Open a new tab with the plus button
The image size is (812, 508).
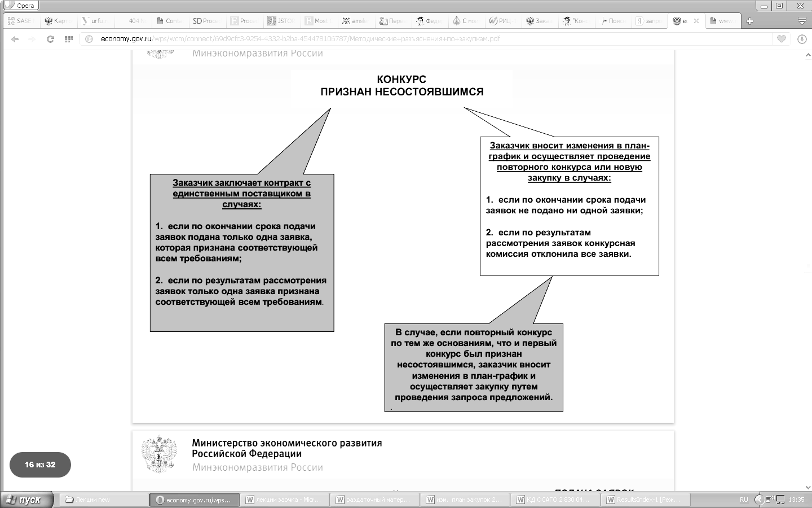tap(749, 21)
